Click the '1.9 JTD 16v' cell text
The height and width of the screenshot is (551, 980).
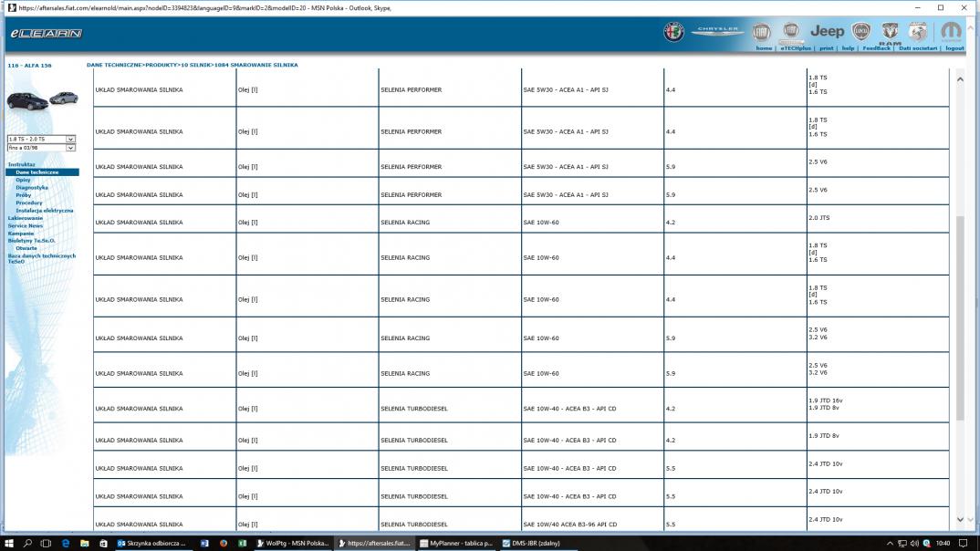(825, 400)
